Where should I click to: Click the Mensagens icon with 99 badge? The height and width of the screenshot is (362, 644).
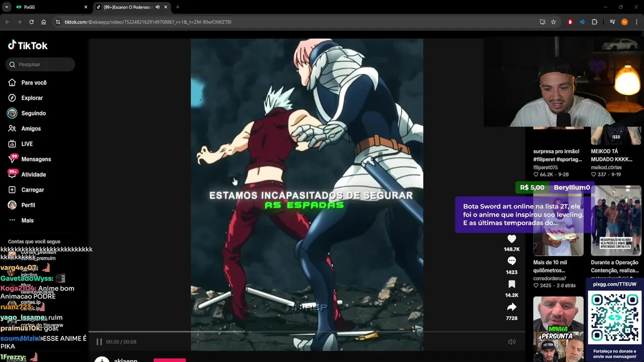pos(12,159)
